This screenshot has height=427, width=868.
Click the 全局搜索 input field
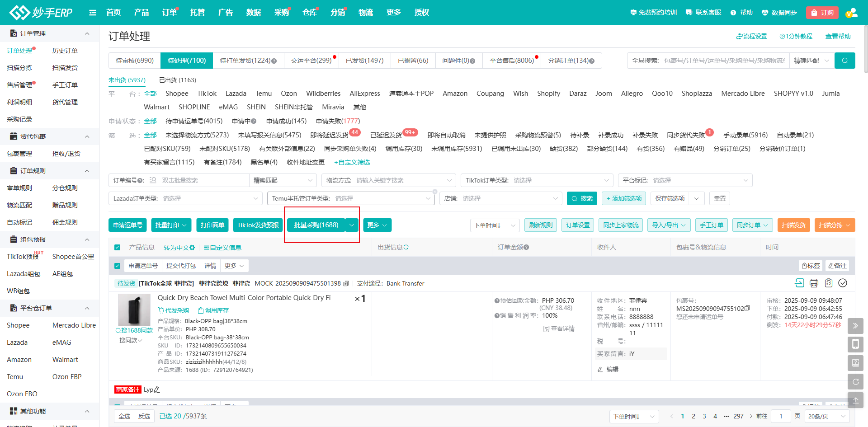(x=723, y=61)
